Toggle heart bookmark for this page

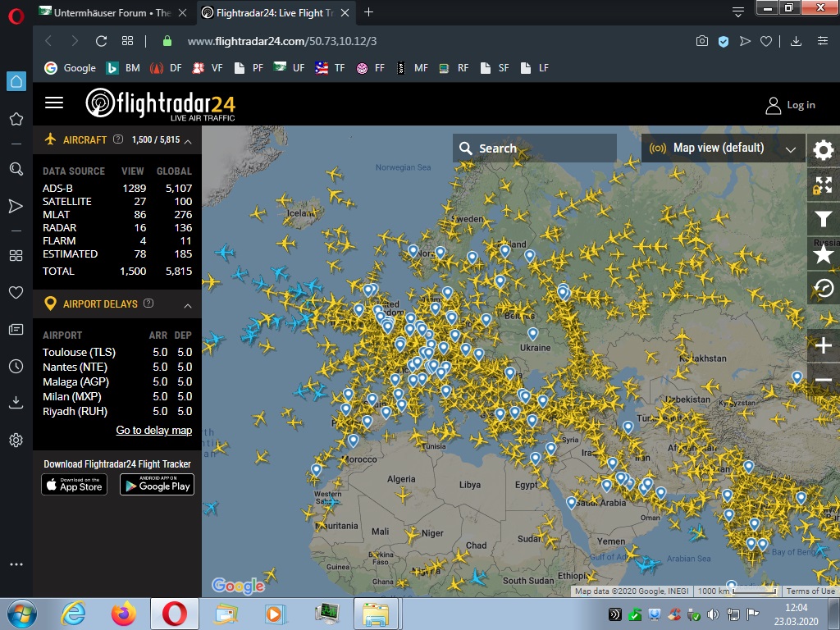(x=766, y=41)
